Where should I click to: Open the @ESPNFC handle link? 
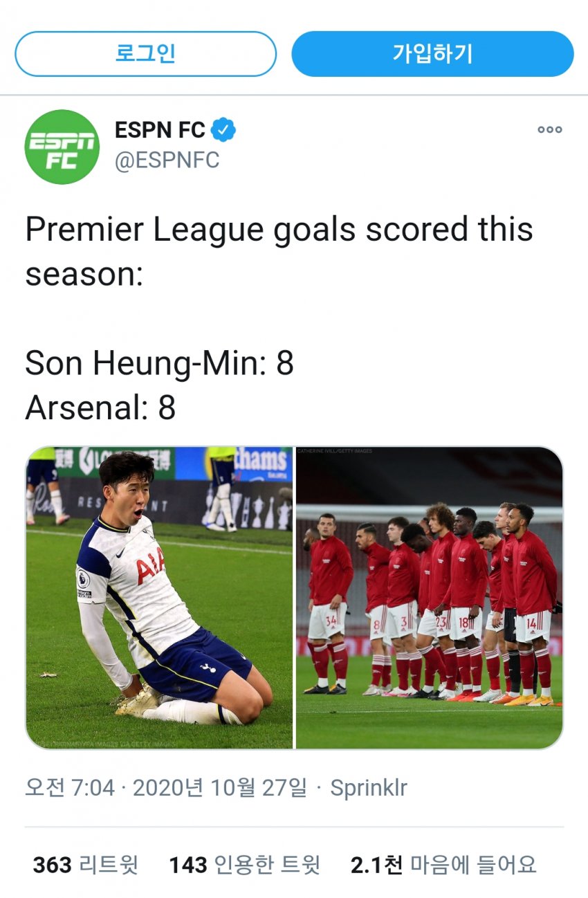click(167, 160)
